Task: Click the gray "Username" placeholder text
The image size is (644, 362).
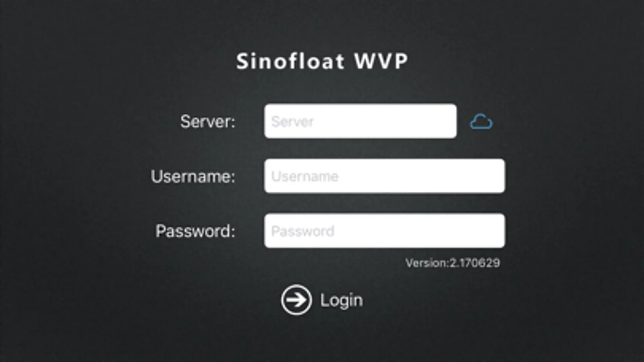Action: [305, 176]
